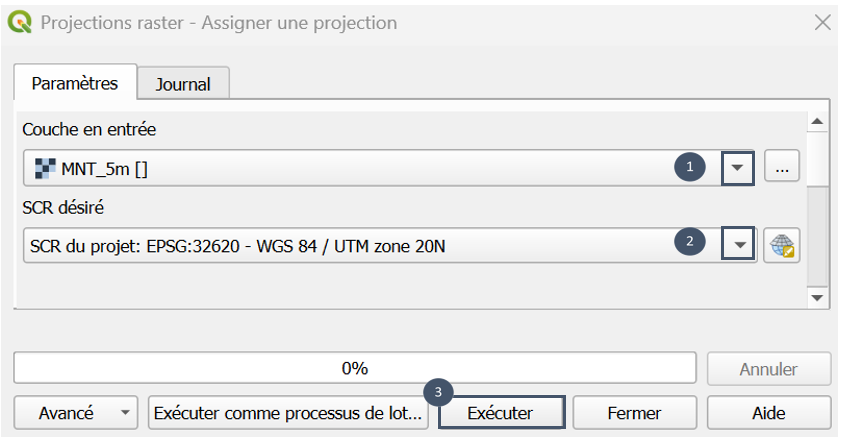Run the algorithm with Exécuter
This screenshot has width=841, height=439.
point(501,413)
